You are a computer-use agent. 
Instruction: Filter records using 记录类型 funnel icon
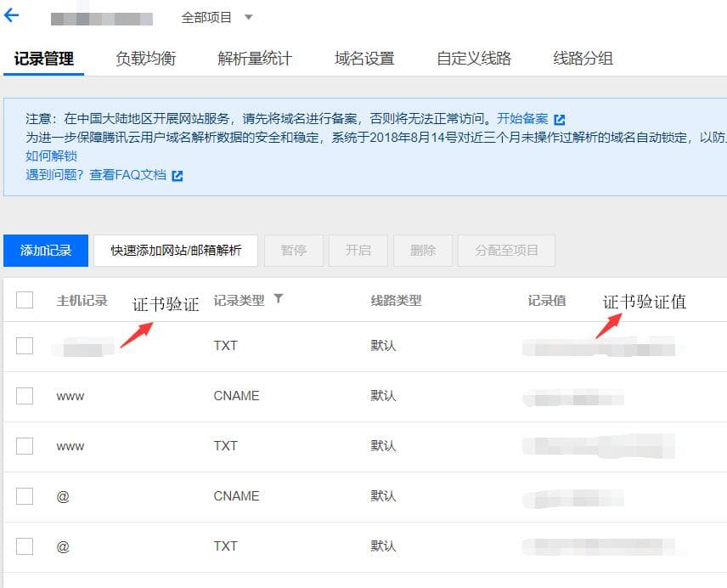[x=279, y=298]
